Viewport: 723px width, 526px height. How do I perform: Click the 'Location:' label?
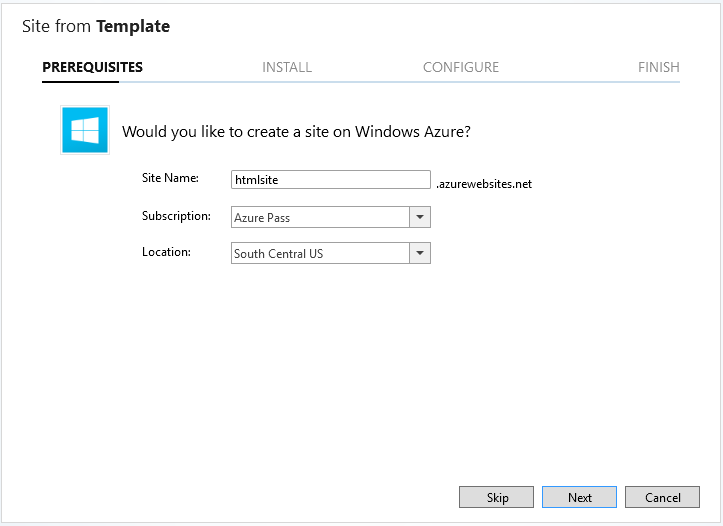point(166,252)
